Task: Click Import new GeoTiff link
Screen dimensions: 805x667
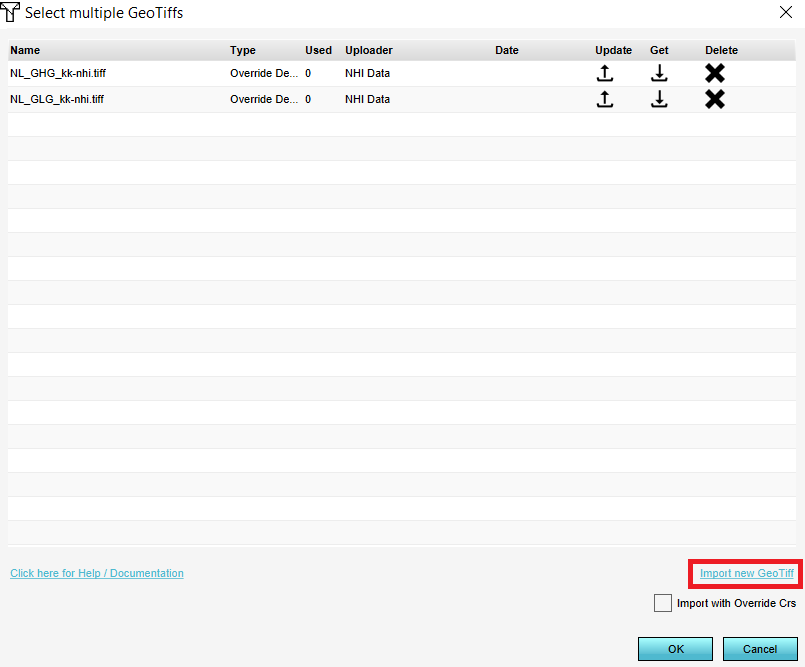Action: 746,573
